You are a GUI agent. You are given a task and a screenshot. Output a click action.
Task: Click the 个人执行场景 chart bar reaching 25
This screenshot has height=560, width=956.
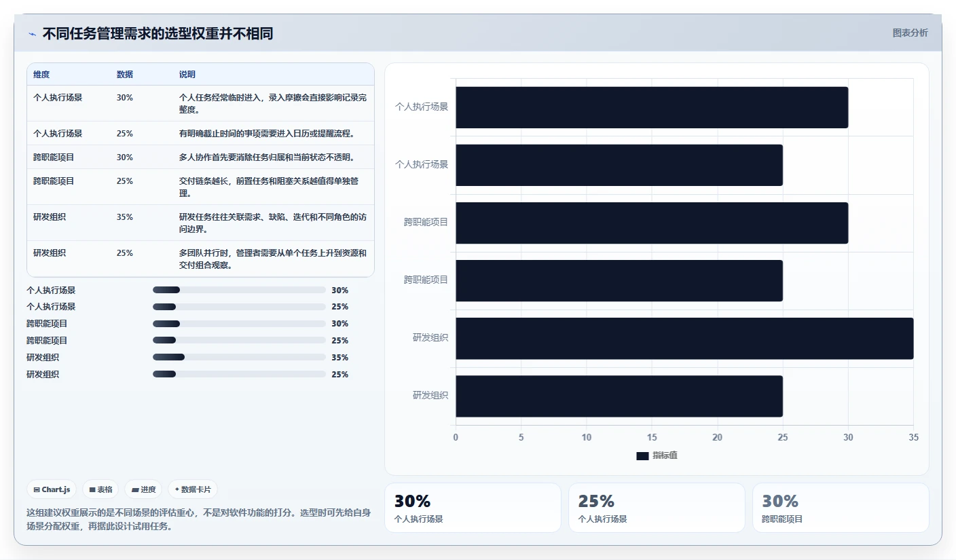619,165
